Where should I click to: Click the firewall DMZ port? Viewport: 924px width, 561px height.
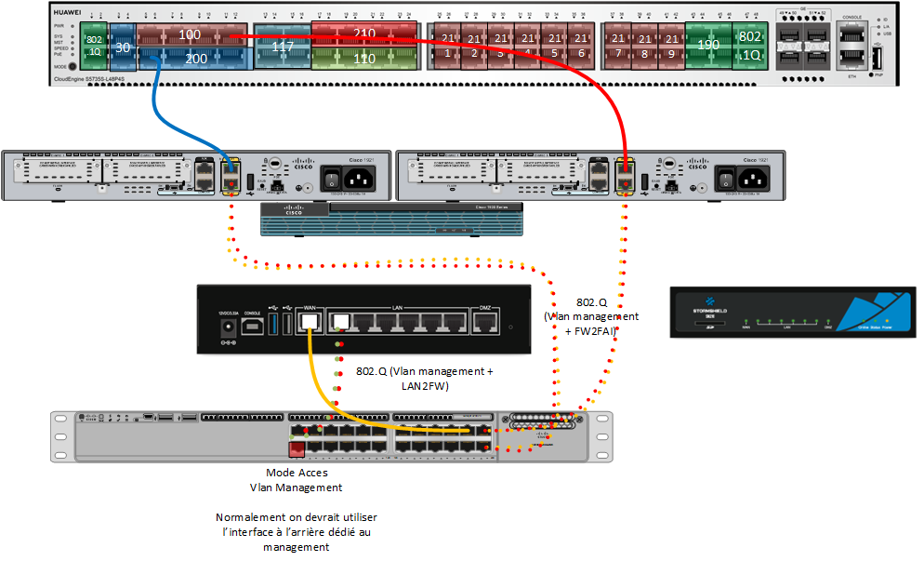click(484, 322)
